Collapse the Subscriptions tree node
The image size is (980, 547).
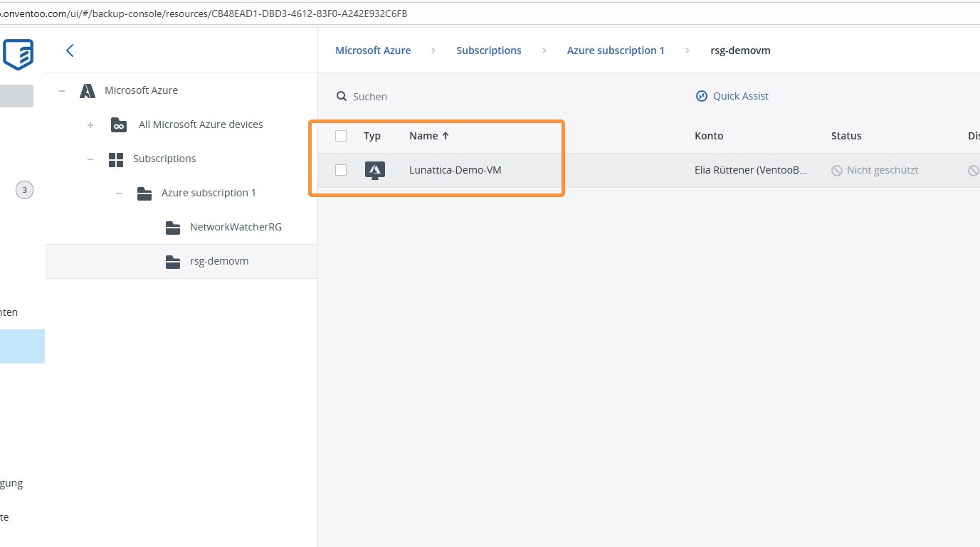click(90, 159)
